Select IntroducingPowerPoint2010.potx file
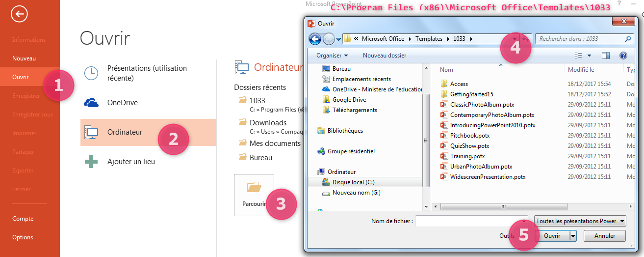Image resolution: width=644 pixels, height=257 pixels. 492,125
